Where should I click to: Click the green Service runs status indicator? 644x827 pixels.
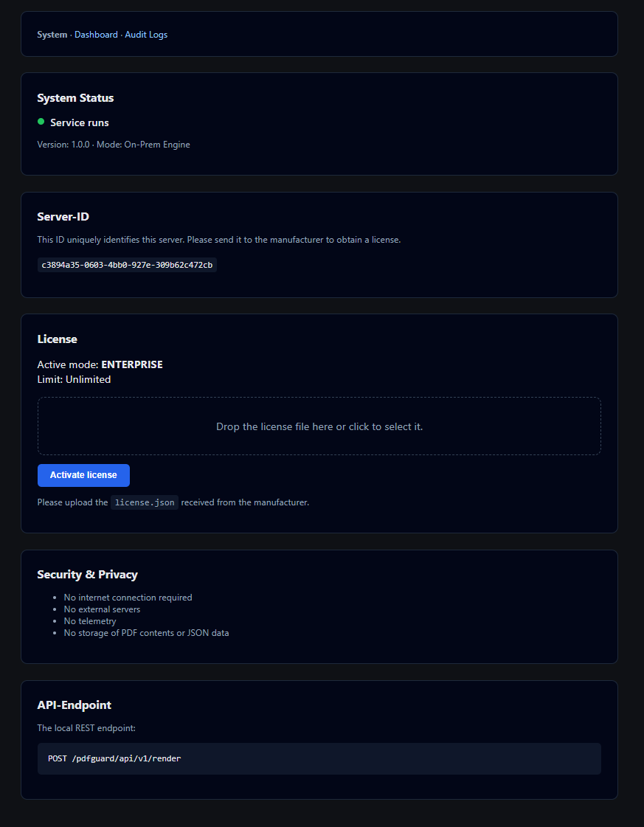tap(41, 122)
